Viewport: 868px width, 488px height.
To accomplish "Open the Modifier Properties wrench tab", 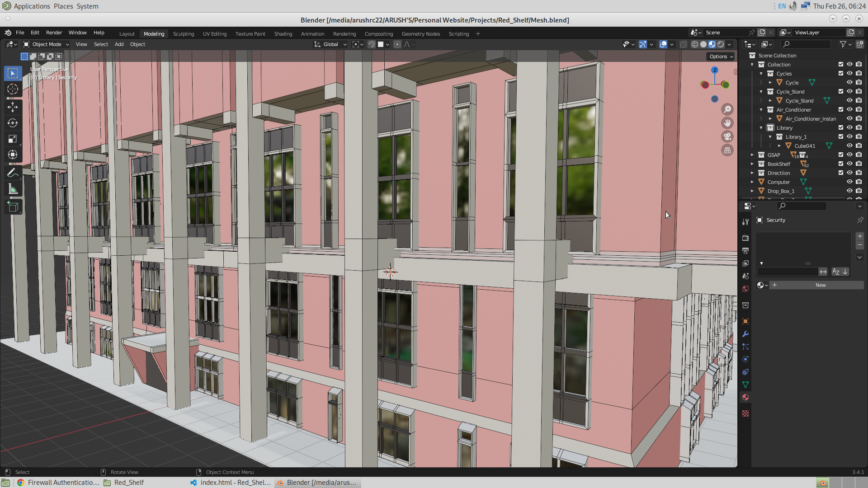I will [745, 334].
